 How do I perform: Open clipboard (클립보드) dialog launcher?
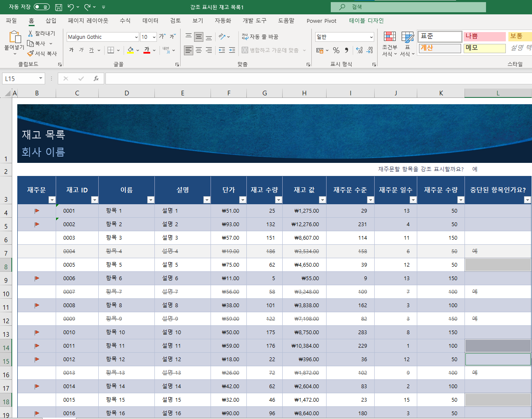click(x=60, y=65)
